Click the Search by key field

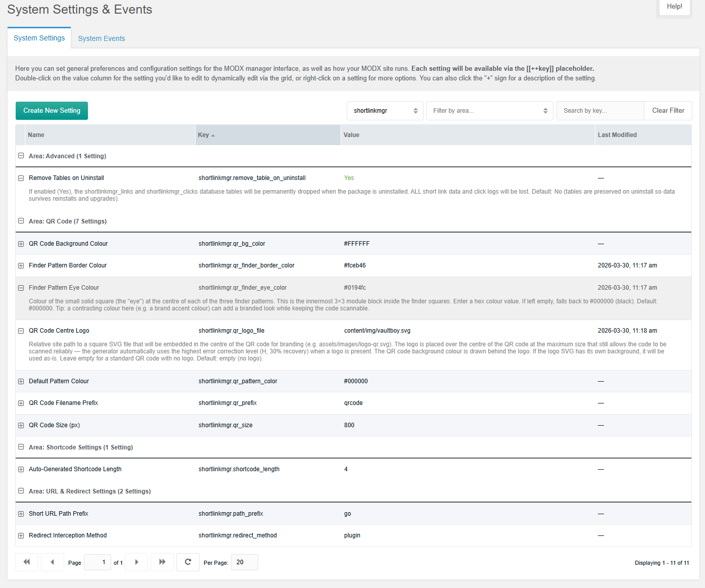pyautogui.click(x=600, y=111)
